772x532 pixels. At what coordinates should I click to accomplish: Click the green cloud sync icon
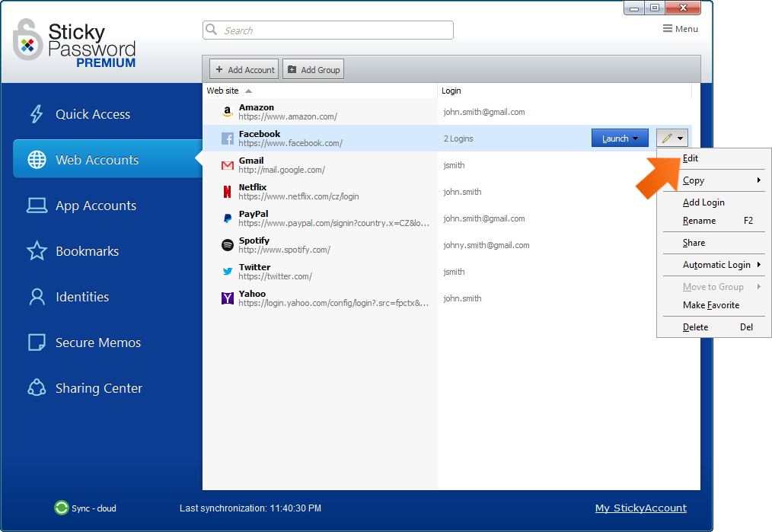click(x=62, y=508)
